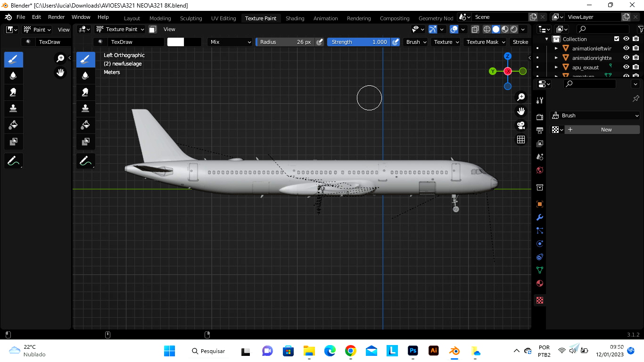Select Clone stamp tool in the 3D viewport toolbar
Viewport: 644px width, 362px height.
[x=85, y=108]
